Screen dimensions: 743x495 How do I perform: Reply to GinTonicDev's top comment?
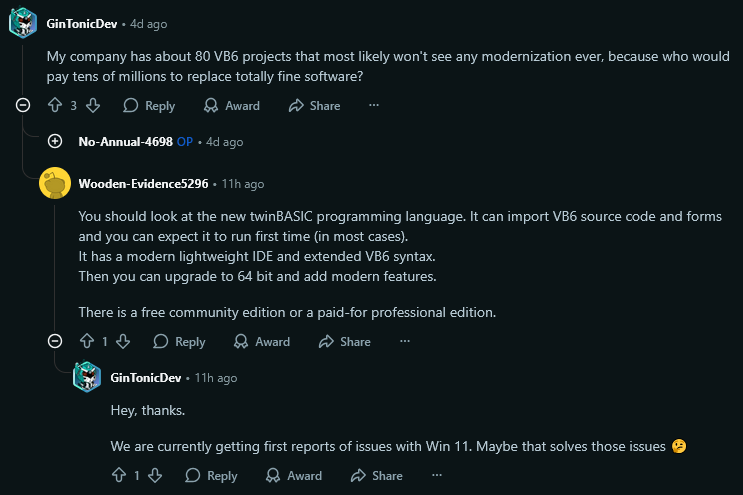(x=148, y=105)
